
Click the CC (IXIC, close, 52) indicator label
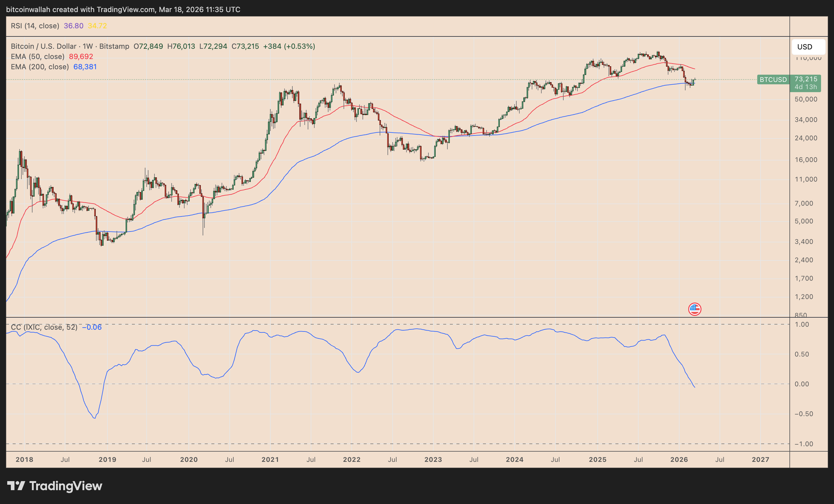click(x=44, y=327)
